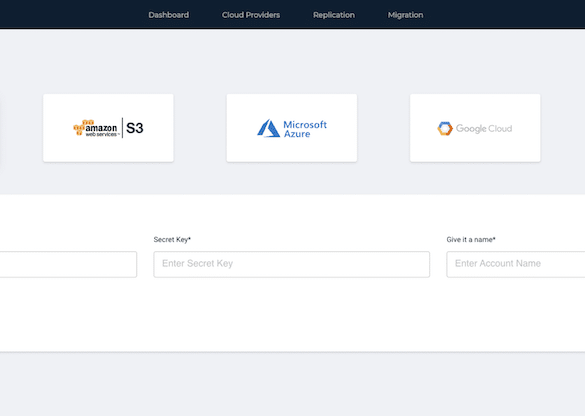Open the Dashboard menu item
Viewport: 585px width, 416px height.
(x=169, y=15)
